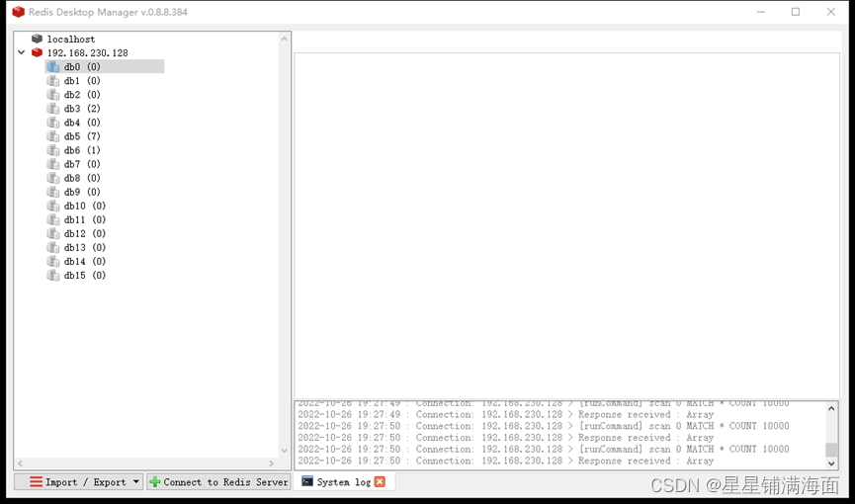Select db3 (2) database entry
Screen dimensions: 855x504
82,109
